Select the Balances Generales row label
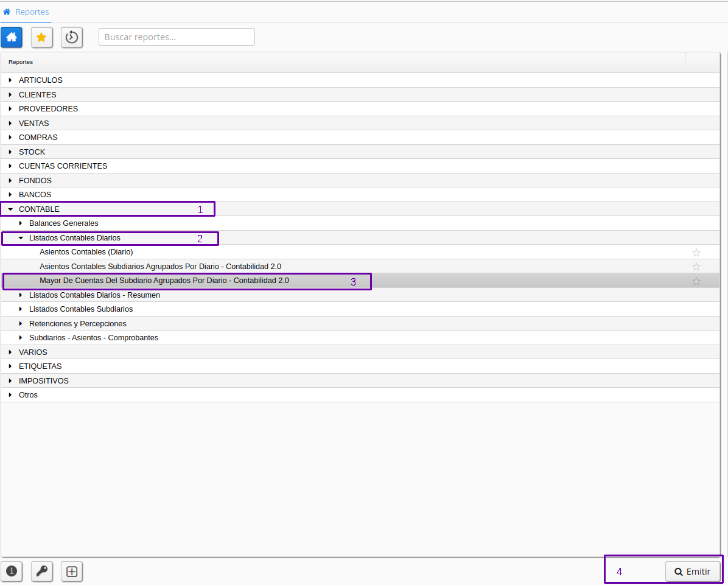This screenshot has width=728, height=585. [x=63, y=223]
